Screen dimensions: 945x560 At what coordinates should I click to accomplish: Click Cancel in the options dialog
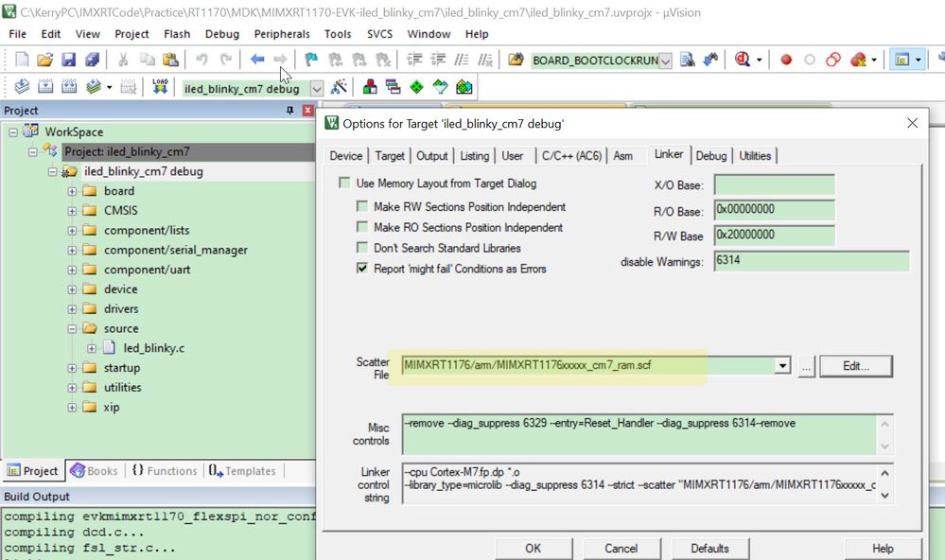pos(621,549)
